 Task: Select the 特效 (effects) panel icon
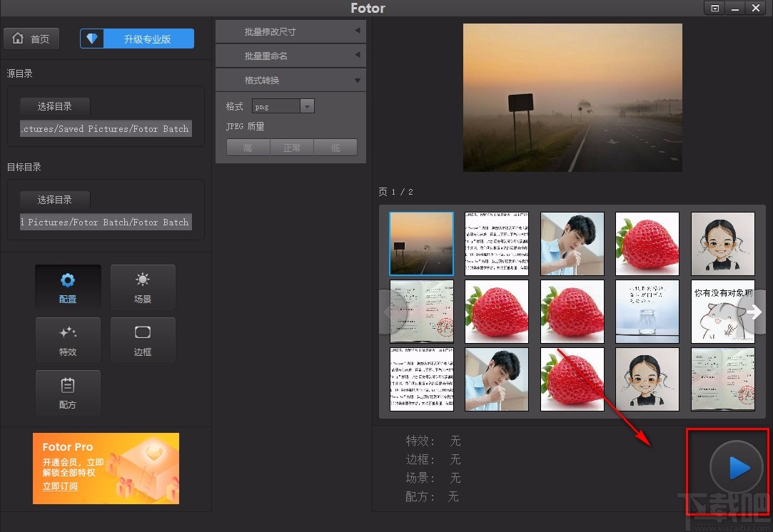(x=68, y=339)
